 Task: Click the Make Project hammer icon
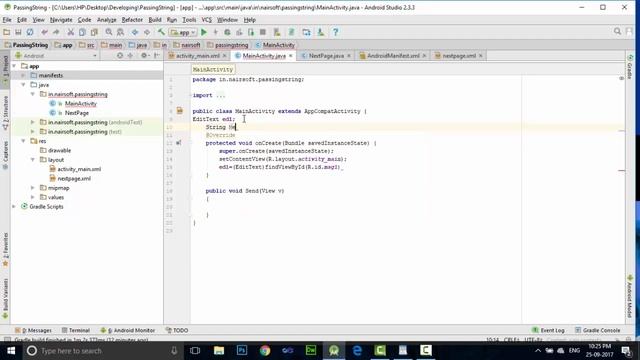pos(161,32)
